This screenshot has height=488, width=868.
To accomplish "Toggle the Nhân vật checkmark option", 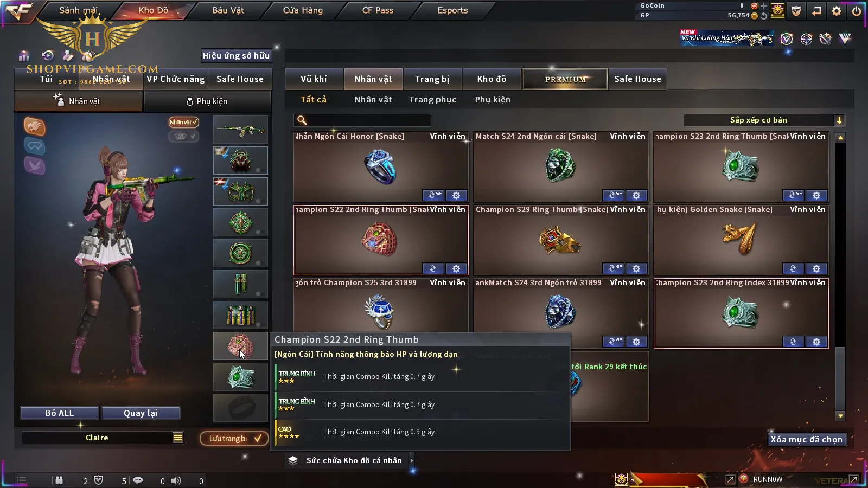I will [x=183, y=122].
